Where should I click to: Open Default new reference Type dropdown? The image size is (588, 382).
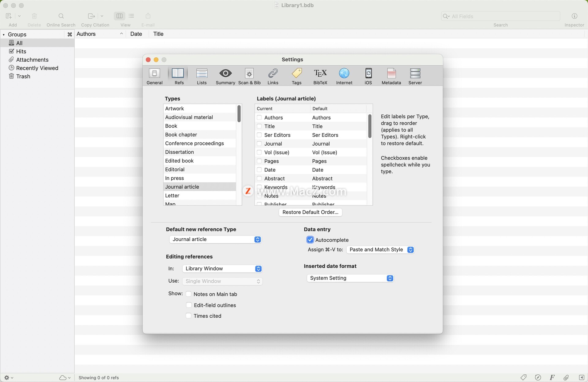tap(215, 239)
